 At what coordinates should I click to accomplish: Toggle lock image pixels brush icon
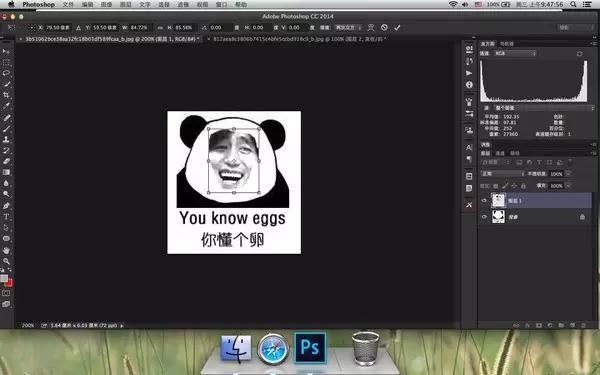click(505, 186)
